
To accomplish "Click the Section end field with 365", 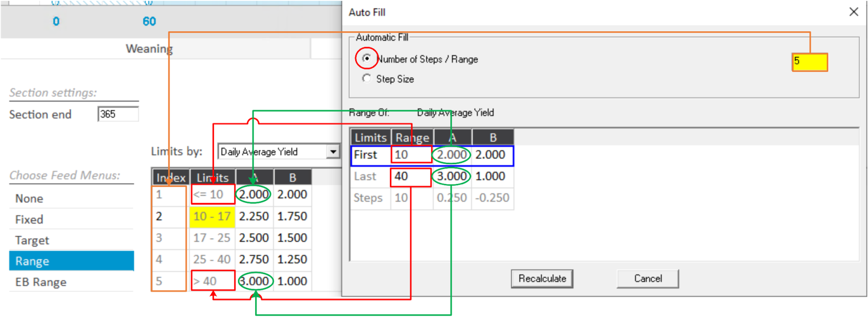I will [x=118, y=114].
